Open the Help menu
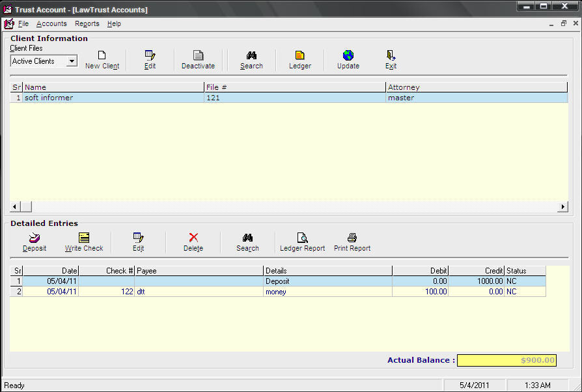 click(x=114, y=23)
